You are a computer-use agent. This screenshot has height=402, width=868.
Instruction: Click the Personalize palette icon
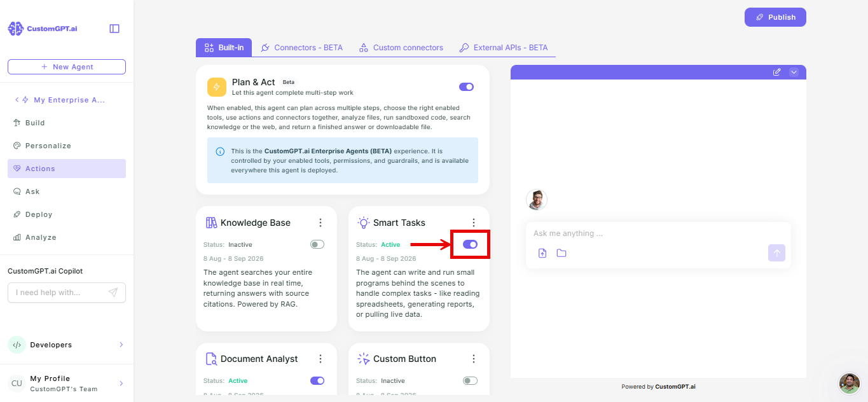click(17, 146)
